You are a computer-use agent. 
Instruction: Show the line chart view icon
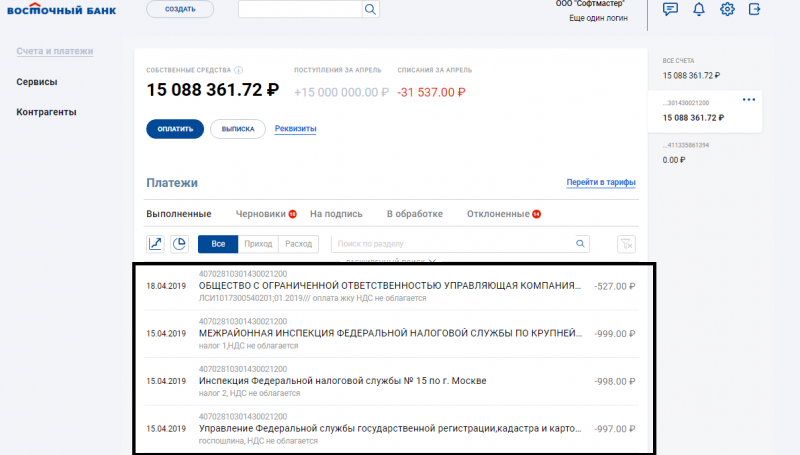156,243
